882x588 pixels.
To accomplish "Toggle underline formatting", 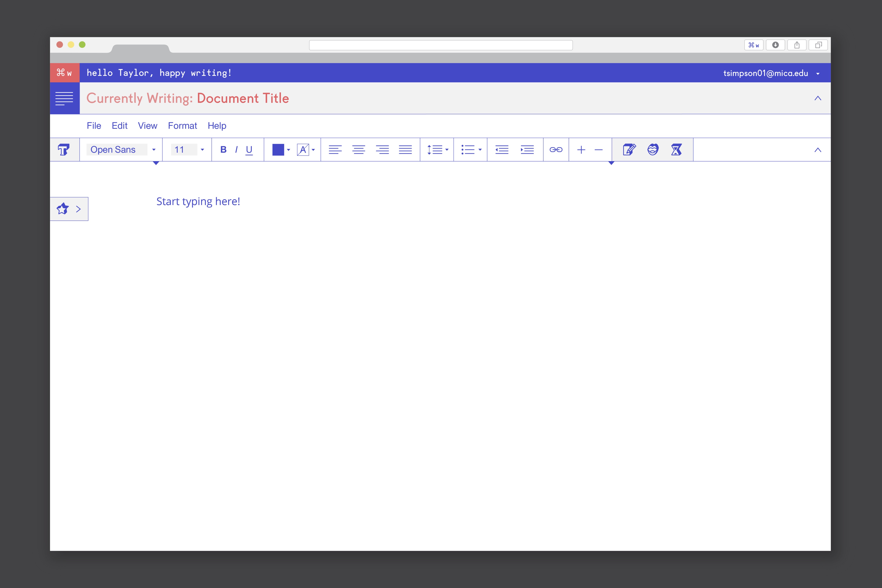I will tap(249, 150).
